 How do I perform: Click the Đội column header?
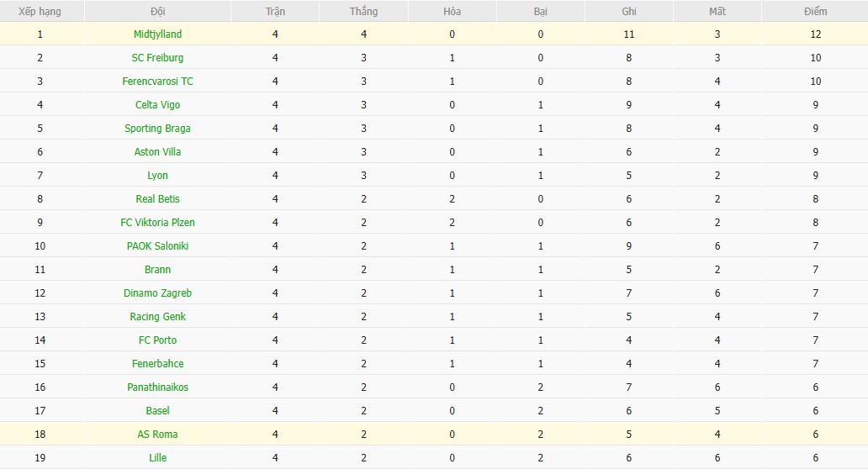click(157, 12)
